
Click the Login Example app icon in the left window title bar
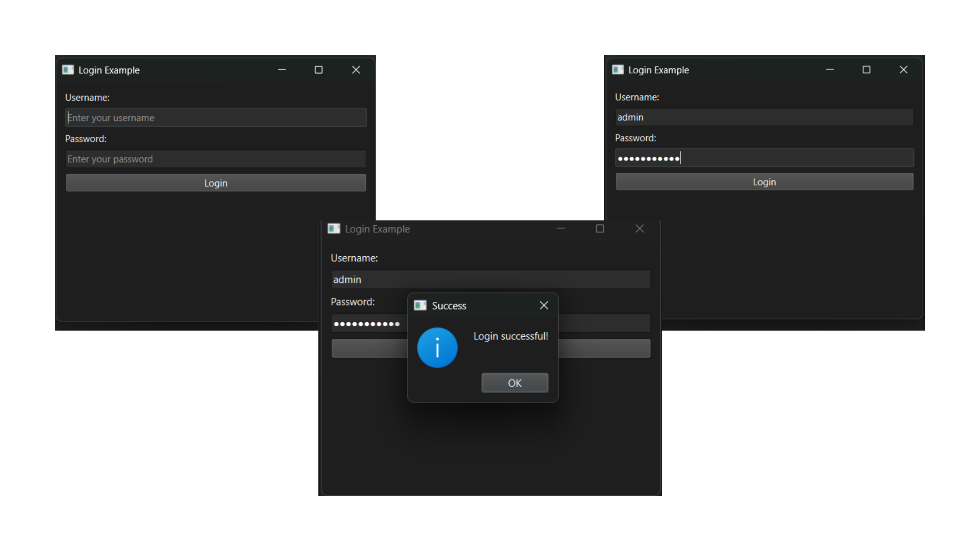pos(68,70)
